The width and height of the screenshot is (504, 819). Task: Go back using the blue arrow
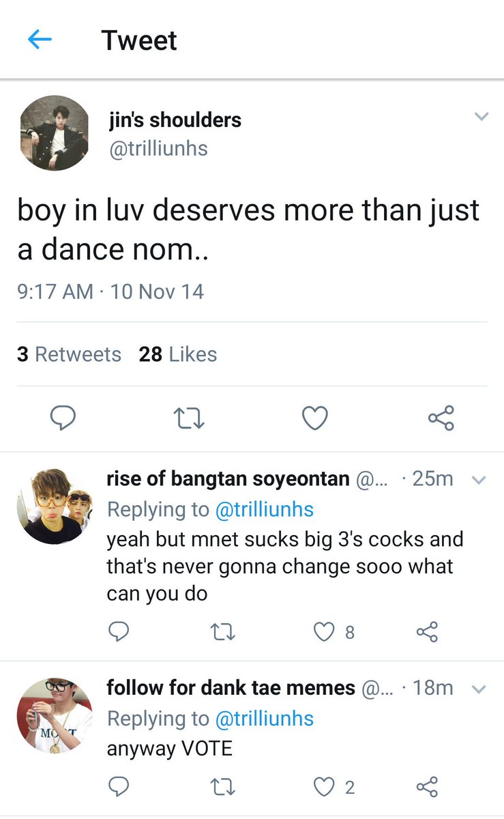click(x=40, y=40)
